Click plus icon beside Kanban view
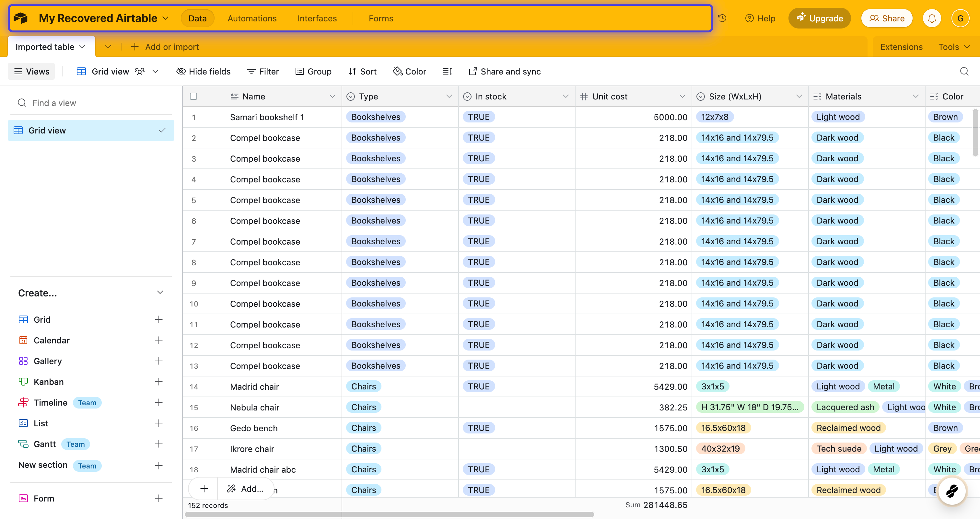Screen dimensions: 980x519 [159, 381]
